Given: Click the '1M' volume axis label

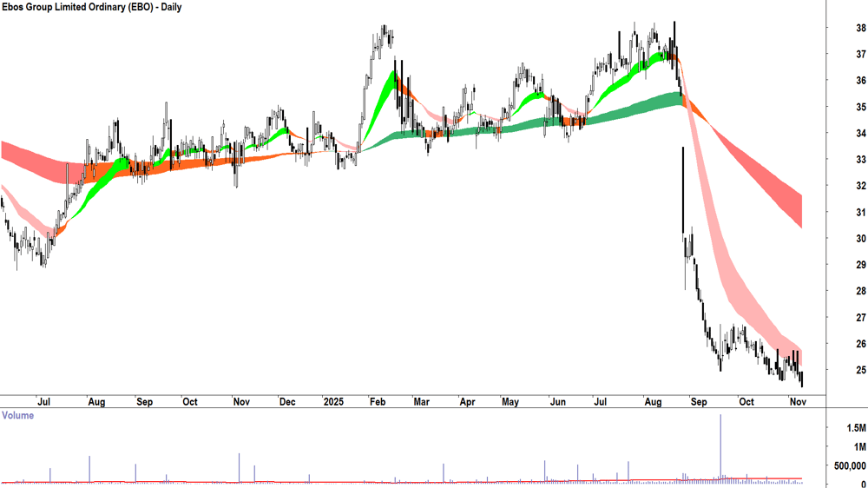Looking at the screenshot, I should click(x=859, y=446).
